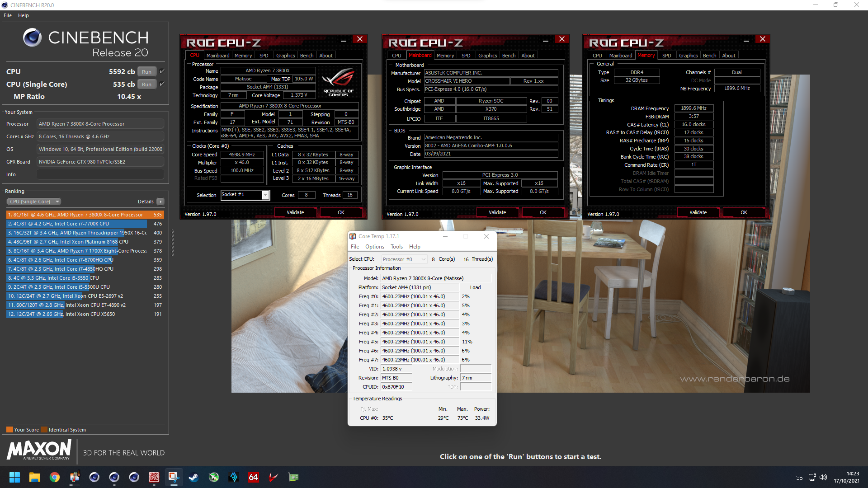Screen dimensions: 868x488
Task: Open Steam from the taskbar
Action: coord(194,477)
